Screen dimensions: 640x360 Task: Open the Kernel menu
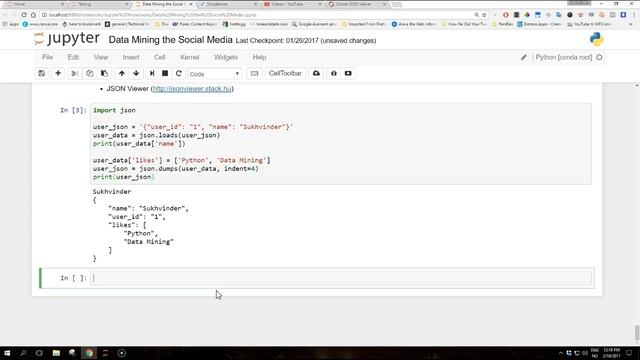[190, 57]
